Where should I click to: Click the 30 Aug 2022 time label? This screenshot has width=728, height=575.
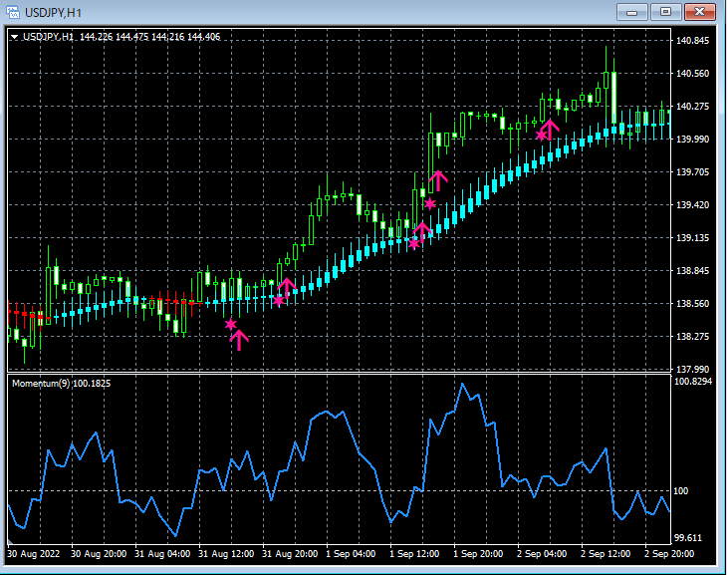(x=34, y=554)
